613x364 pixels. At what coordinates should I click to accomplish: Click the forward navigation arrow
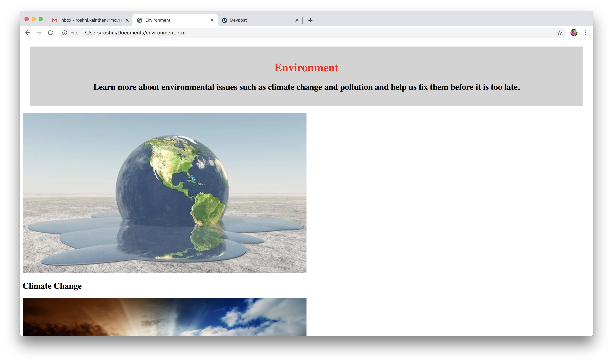pos(39,33)
